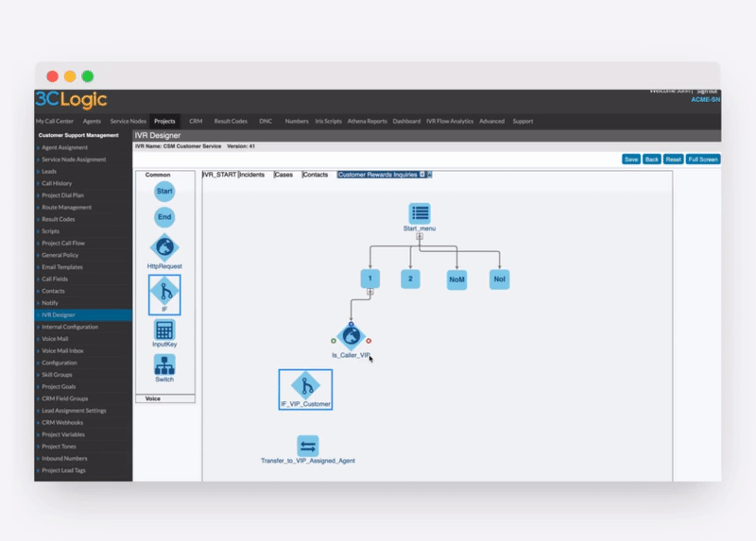Screen dimensions: 756x541
Task: Open the Athena Reports menu
Action: coord(367,122)
